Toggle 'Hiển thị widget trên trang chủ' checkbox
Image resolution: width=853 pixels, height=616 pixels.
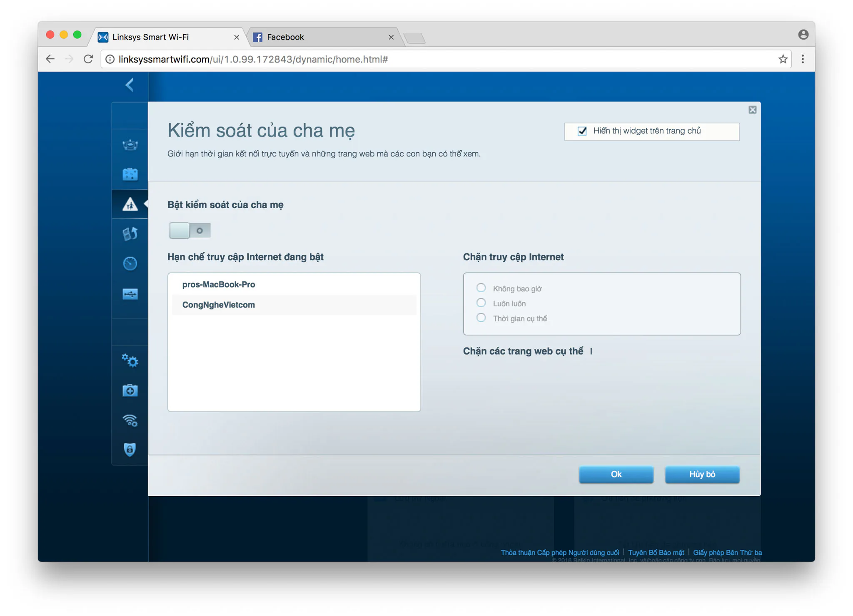582,131
